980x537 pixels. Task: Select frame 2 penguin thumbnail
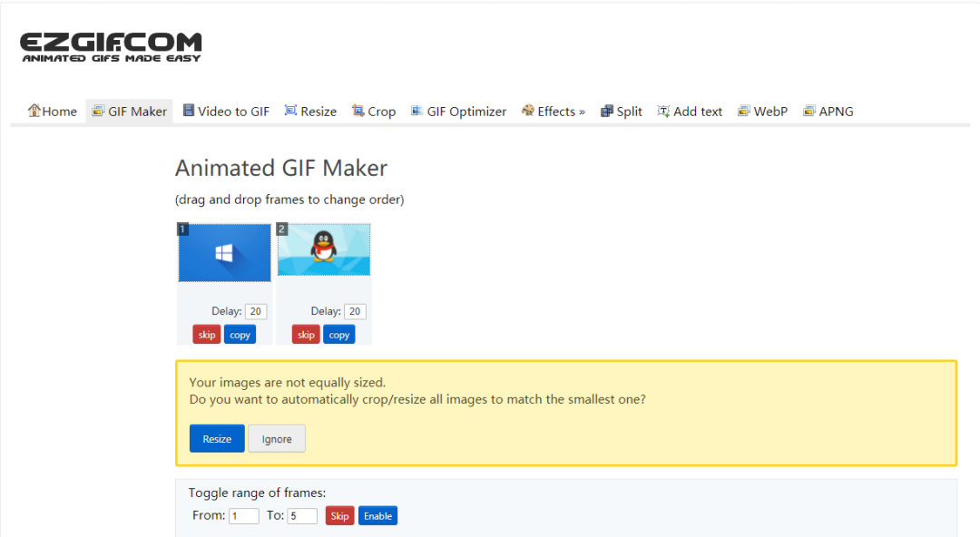click(x=324, y=249)
